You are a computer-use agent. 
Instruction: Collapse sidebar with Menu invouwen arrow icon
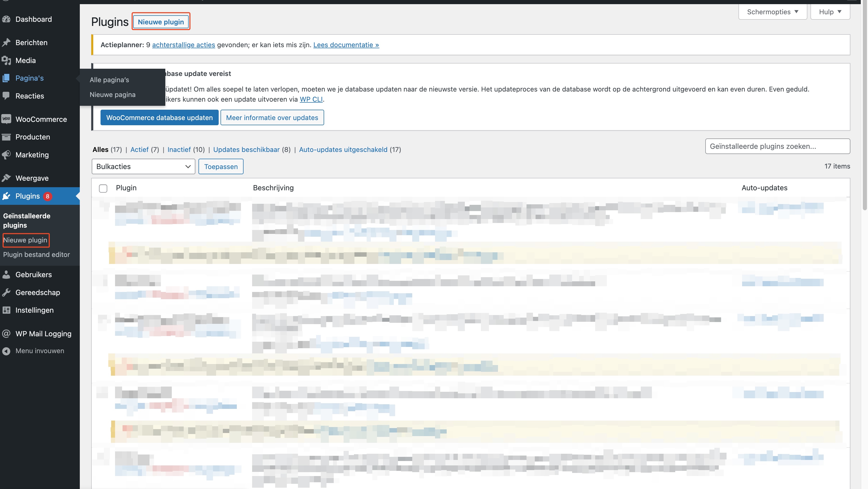(6, 351)
